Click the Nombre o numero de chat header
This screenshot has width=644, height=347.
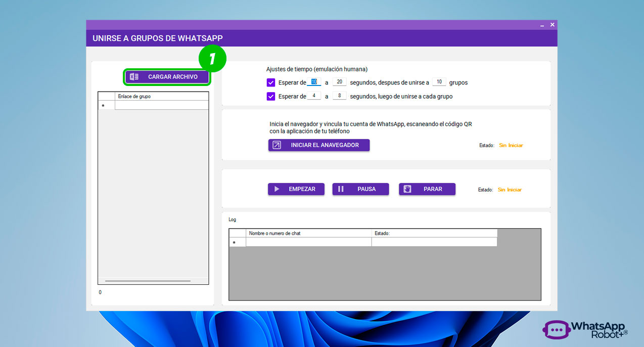(309, 233)
